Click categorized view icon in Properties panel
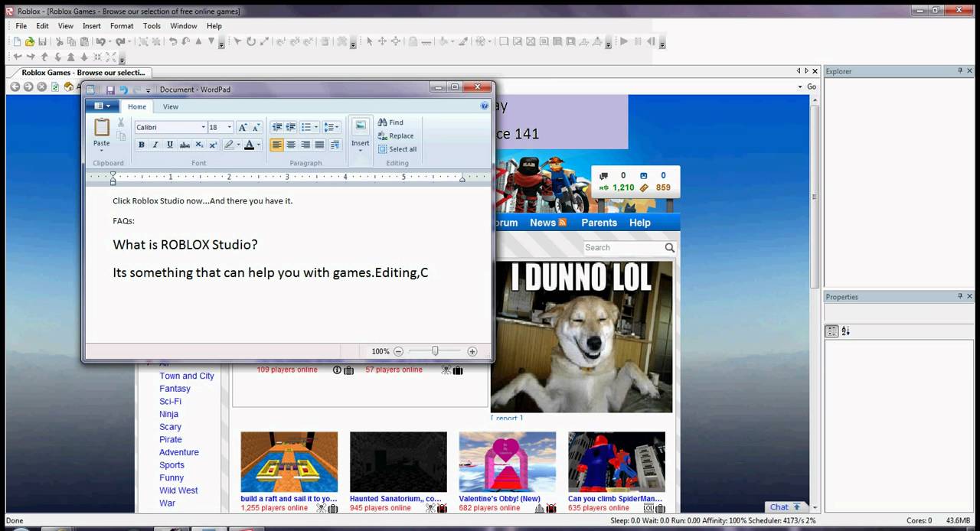Screen dimensions: 980x531 click(831, 331)
